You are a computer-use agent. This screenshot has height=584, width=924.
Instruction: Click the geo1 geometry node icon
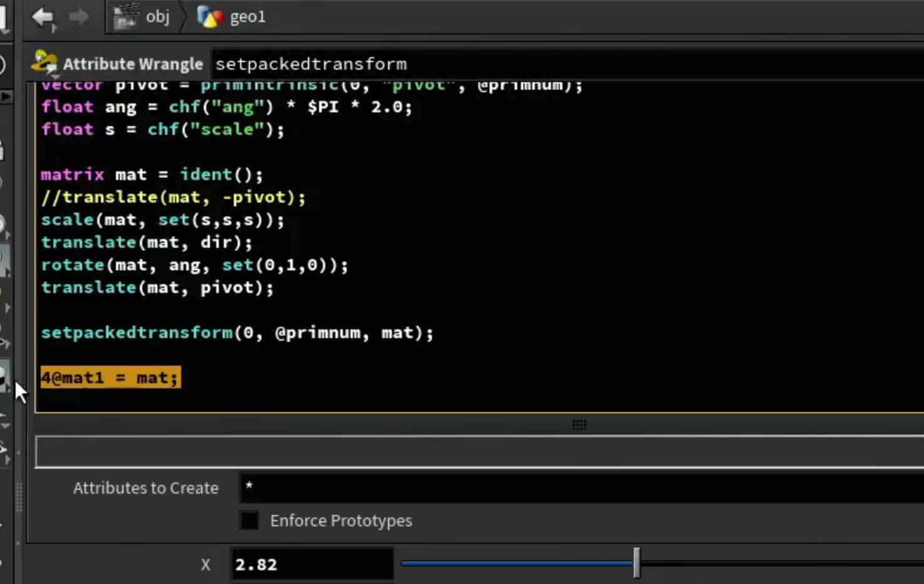[211, 17]
